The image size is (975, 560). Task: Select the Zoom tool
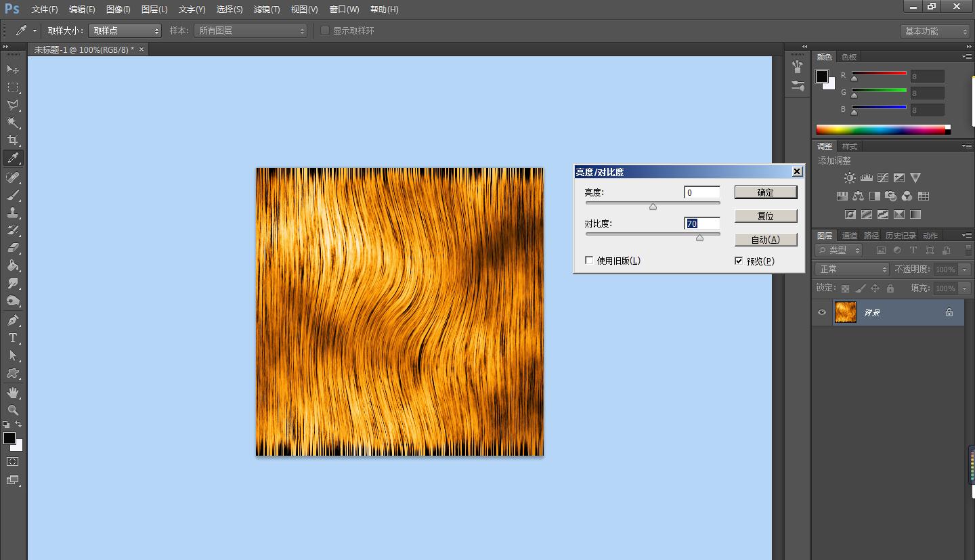(x=13, y=410)
